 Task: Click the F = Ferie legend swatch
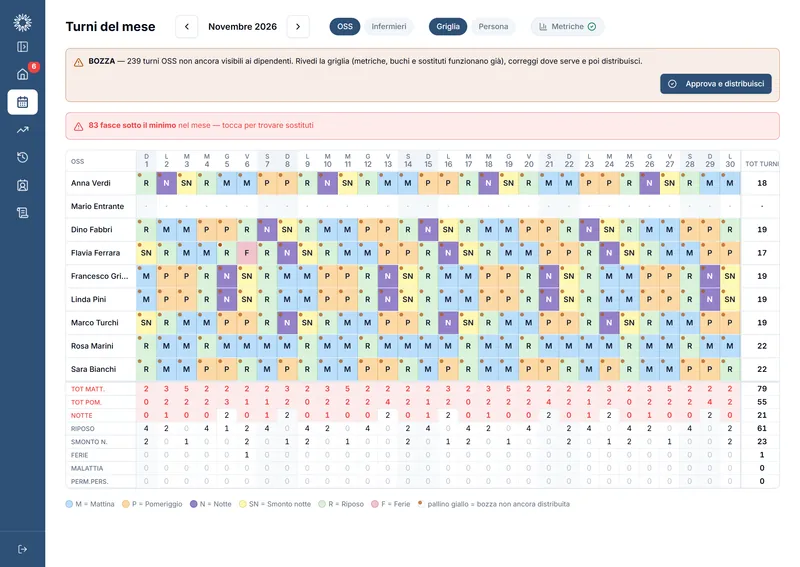coord(375,504)
